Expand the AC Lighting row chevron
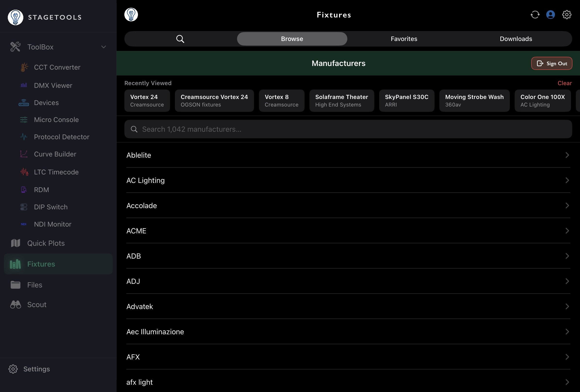The width and height of the screenshot is (580, 392). coord(567,180)
